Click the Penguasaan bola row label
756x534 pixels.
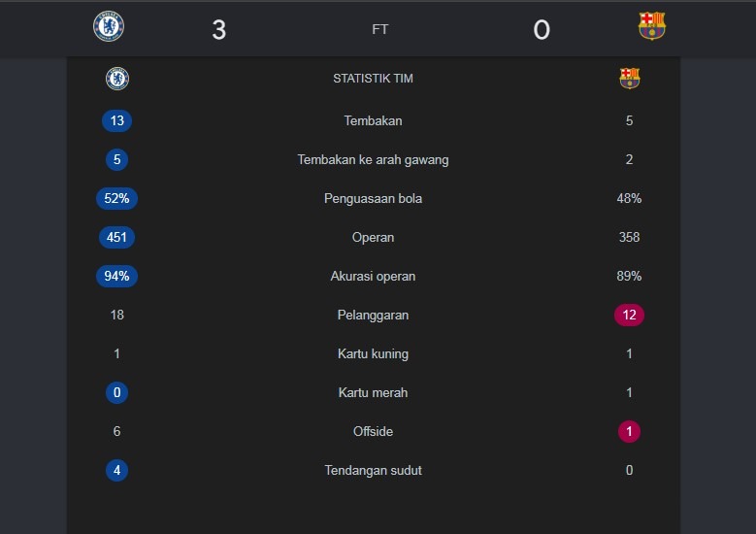coord(373,198)
